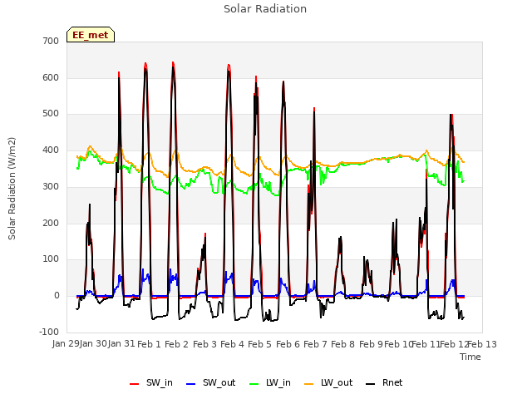Click the green LW_in legend swatch
This screenshot has height=399, width=532.
(x=254, y=384)
